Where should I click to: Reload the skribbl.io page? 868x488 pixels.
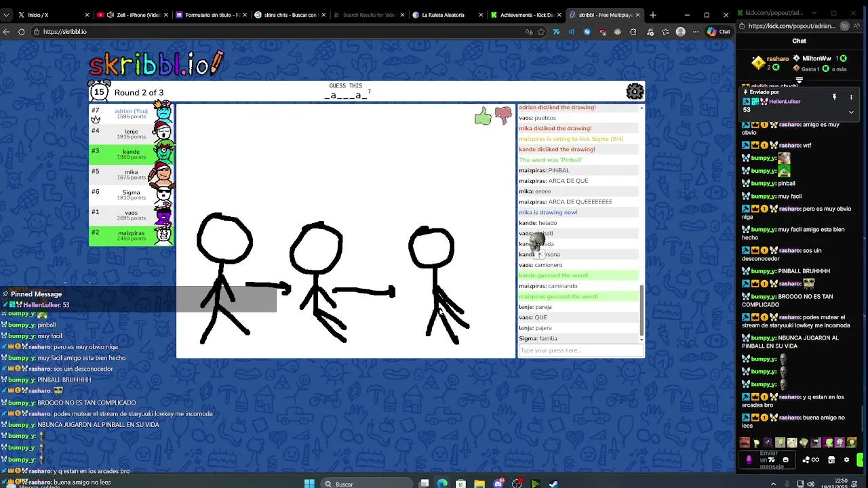point(22,32)
